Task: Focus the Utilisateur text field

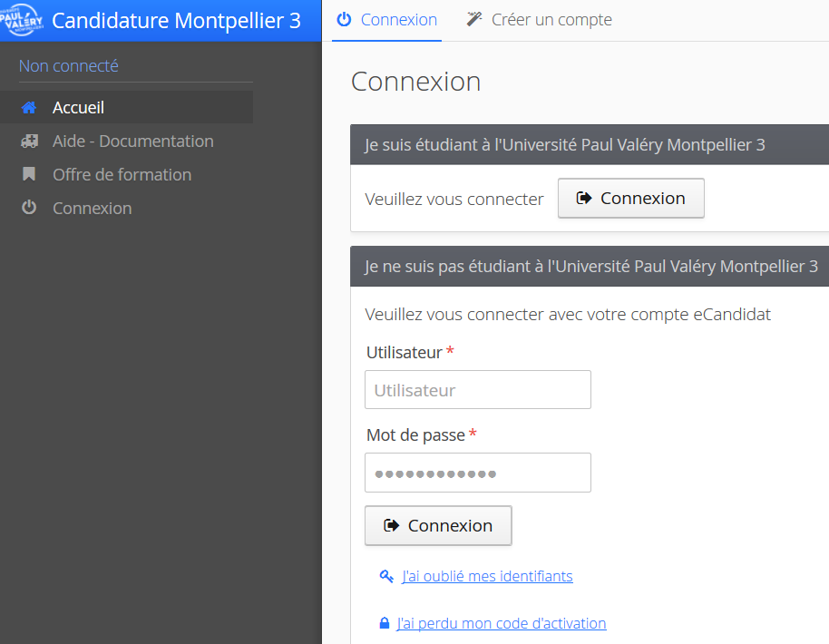Action: point(478,390)
